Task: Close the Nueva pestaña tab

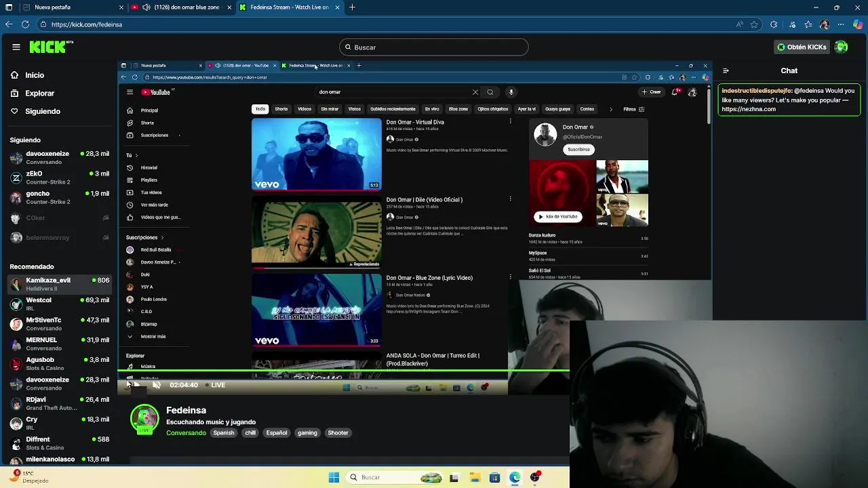Action: click(x=121, y=7)
